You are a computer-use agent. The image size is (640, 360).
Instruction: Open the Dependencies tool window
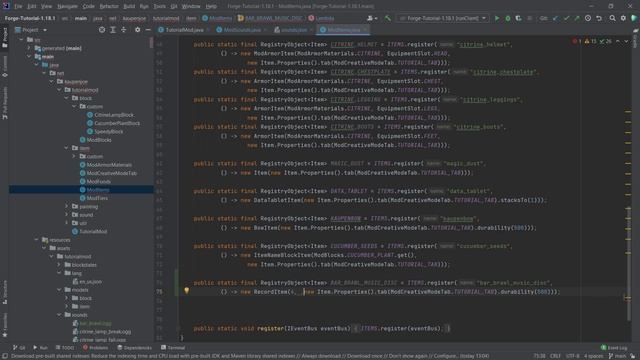(134, 348)
